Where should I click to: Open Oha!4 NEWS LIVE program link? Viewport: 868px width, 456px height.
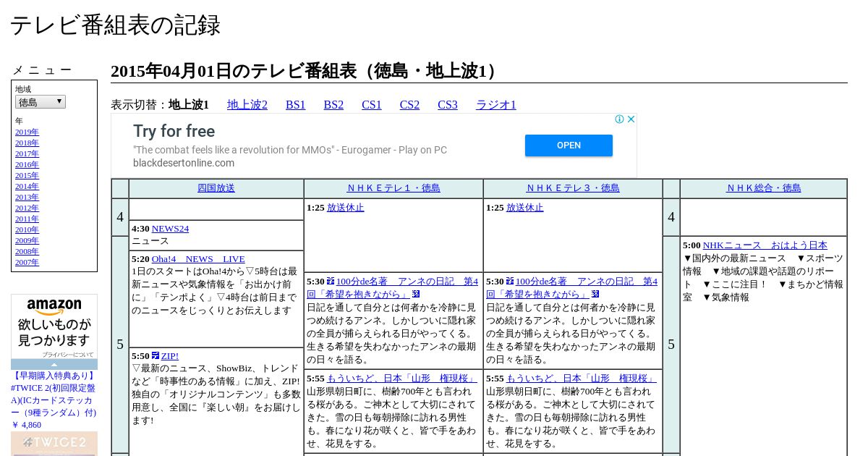[x=198, y=259]
